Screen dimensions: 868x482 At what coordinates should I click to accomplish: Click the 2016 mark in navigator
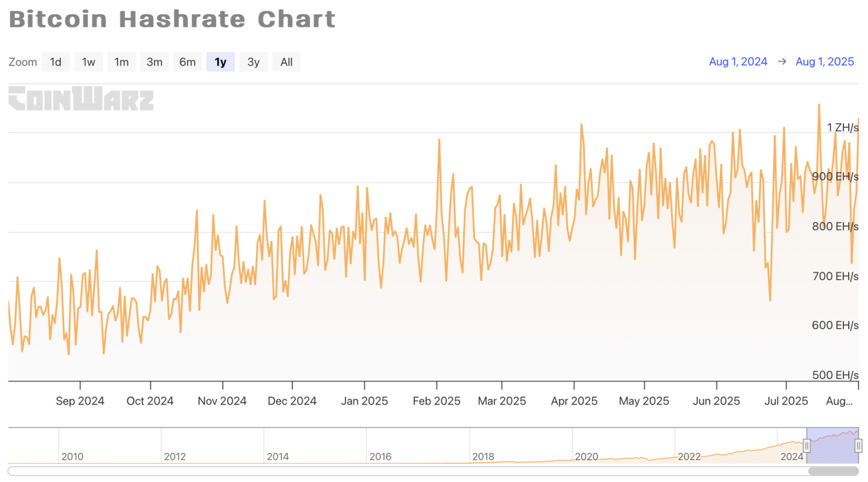(380, 456)
